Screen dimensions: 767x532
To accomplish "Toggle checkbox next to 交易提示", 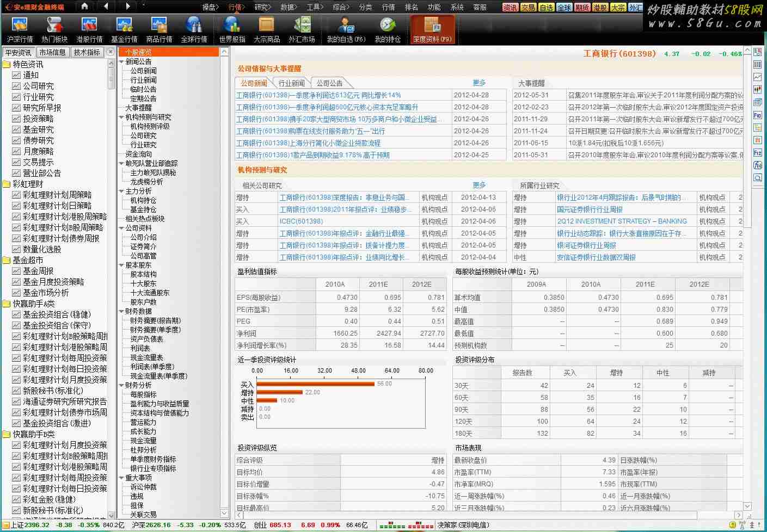I will [x=16, y=162].
